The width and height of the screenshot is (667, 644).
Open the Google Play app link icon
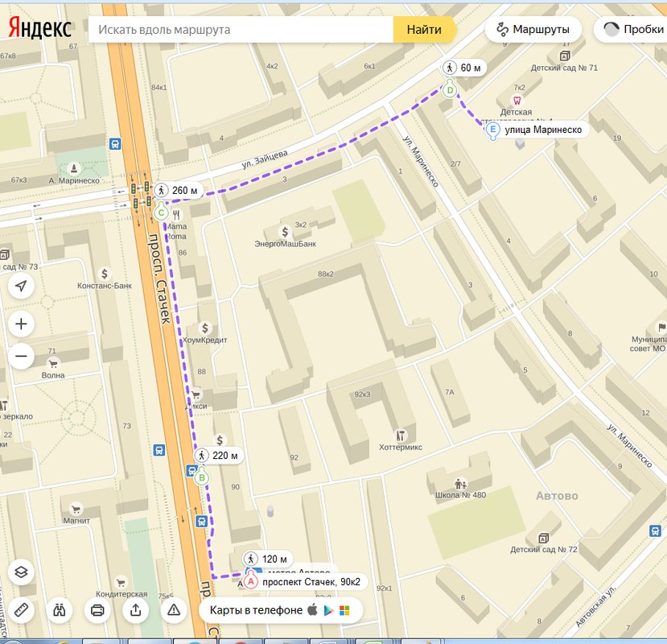tap(328, 610)
